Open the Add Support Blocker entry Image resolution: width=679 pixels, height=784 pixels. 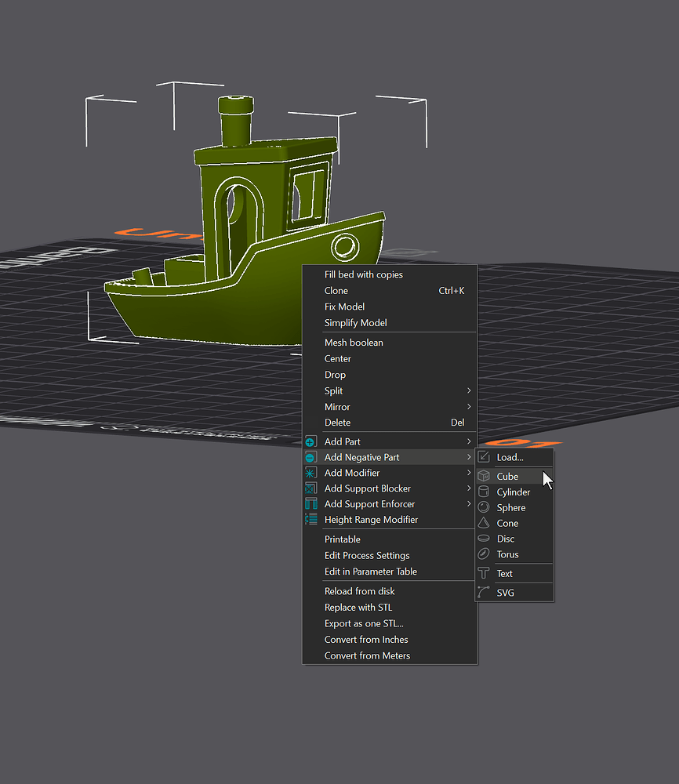[390, 488]
